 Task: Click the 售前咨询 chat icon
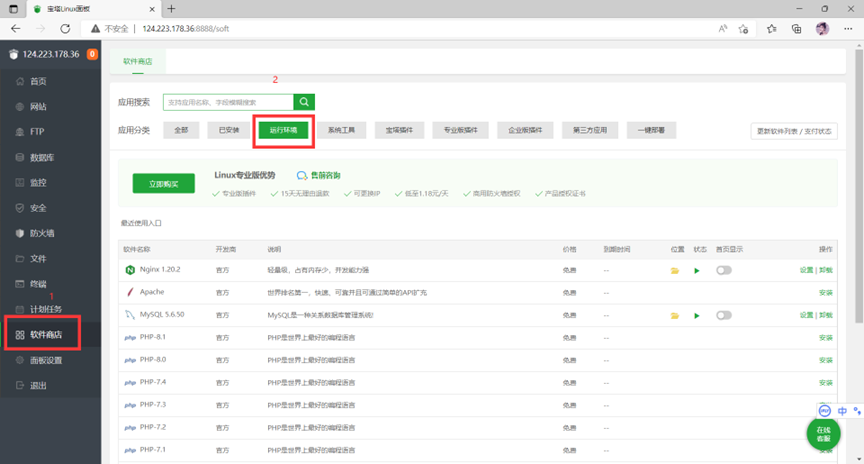301,175
